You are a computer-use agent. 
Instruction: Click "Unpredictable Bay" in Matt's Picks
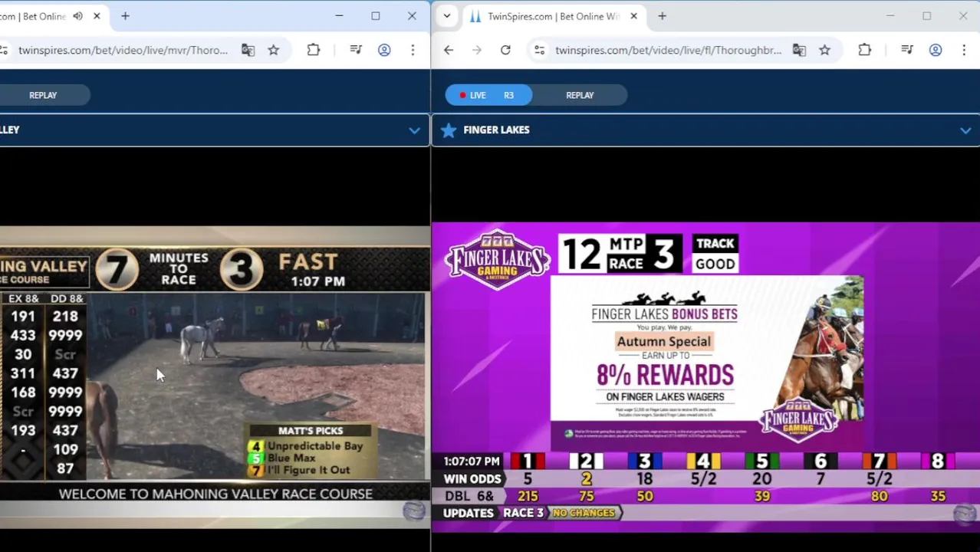[x=314, y=445]
